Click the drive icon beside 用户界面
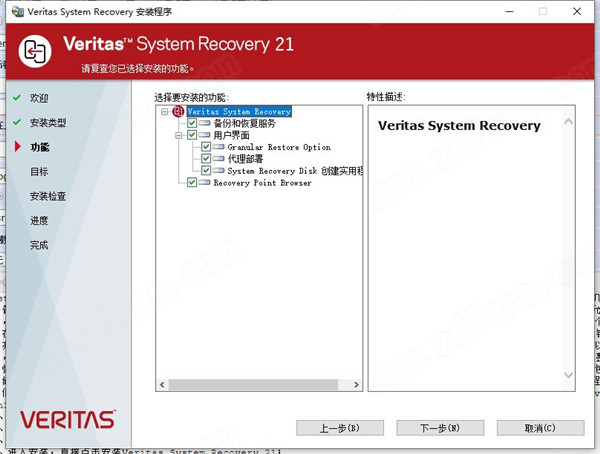Image resolution: width=600 pixels, height=454 pixels. click(x=204, y=135)
